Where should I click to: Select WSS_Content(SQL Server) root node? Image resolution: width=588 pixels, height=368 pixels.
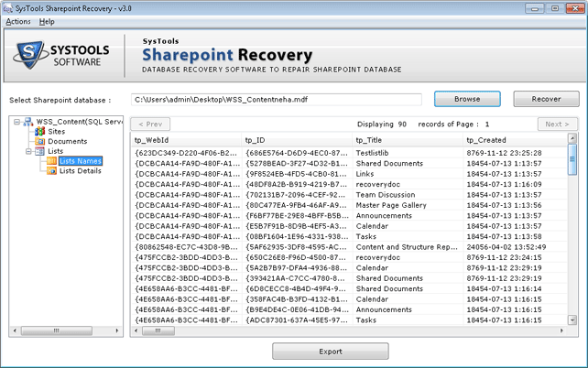coord(79,122)
